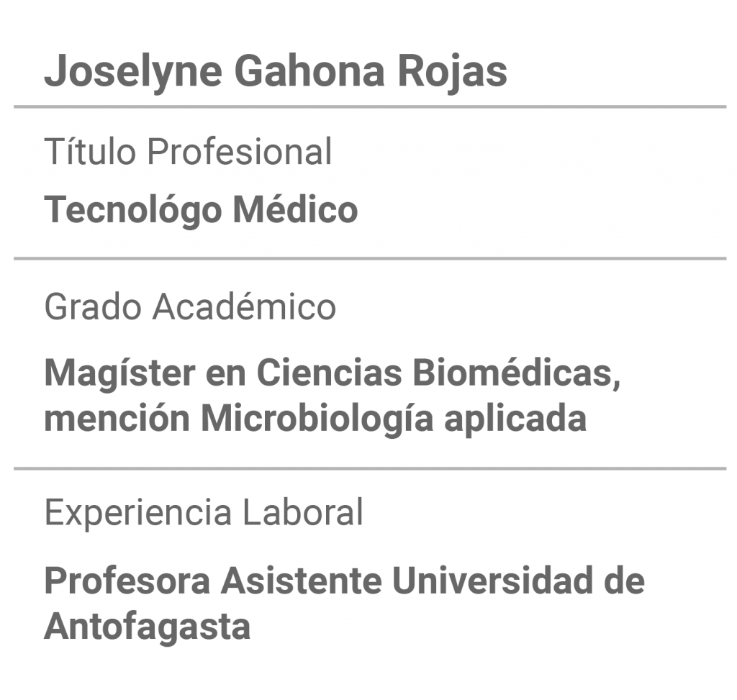737x700 pixels.
Task: Click the word Antofagasta
Action: point(147,627)
